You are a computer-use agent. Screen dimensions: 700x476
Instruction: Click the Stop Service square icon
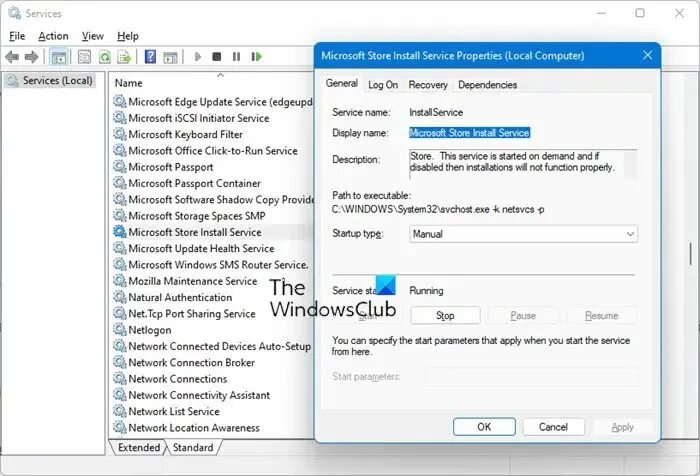click(x=217, y=57)
